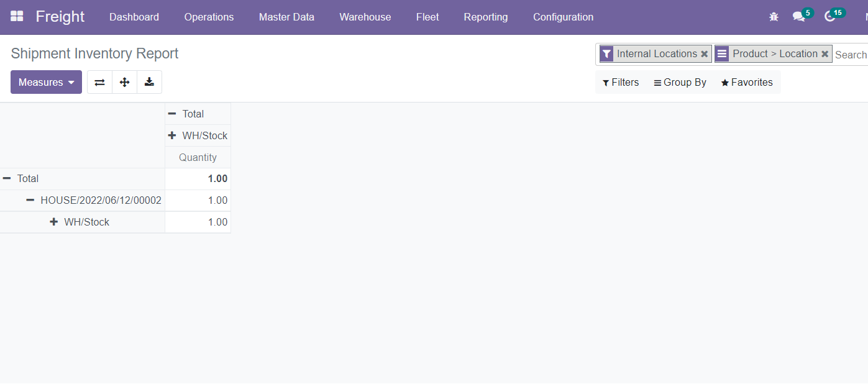Remove the Internal Locations filter tag

pos(704,54)
